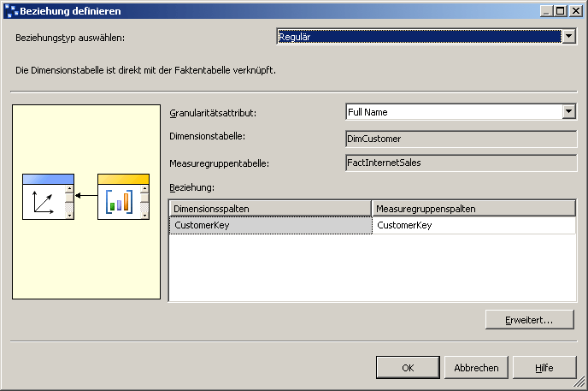Expand the Granularitätsattribut dropdown arrow
Screen dimensions: 588x391
(x=569, y=112)
